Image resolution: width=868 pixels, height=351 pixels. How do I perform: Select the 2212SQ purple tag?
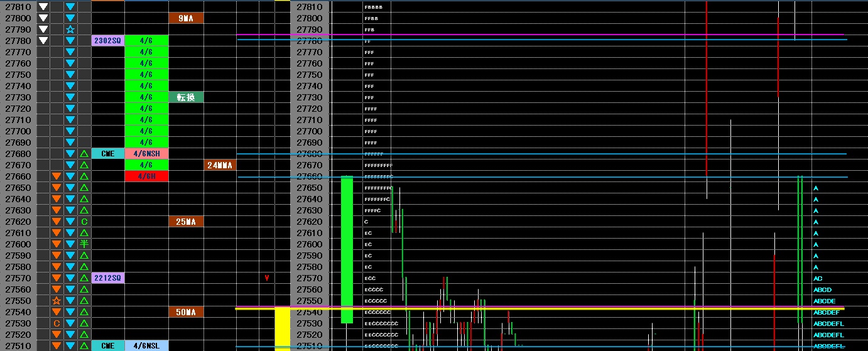[x=107, y=278]
